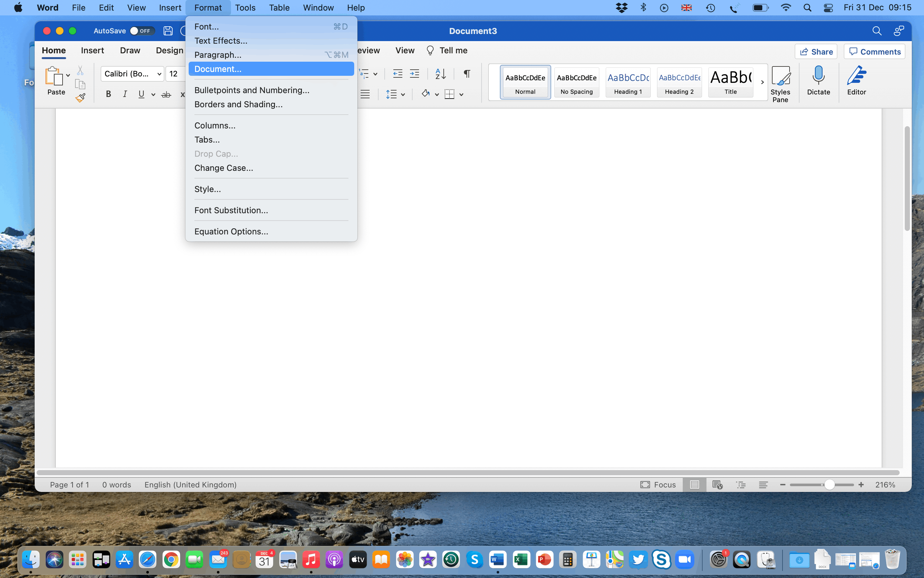Viewport: 924px width, 578px height.
Task: Click the Cut scissors icon
Action: tap(80, 70)
